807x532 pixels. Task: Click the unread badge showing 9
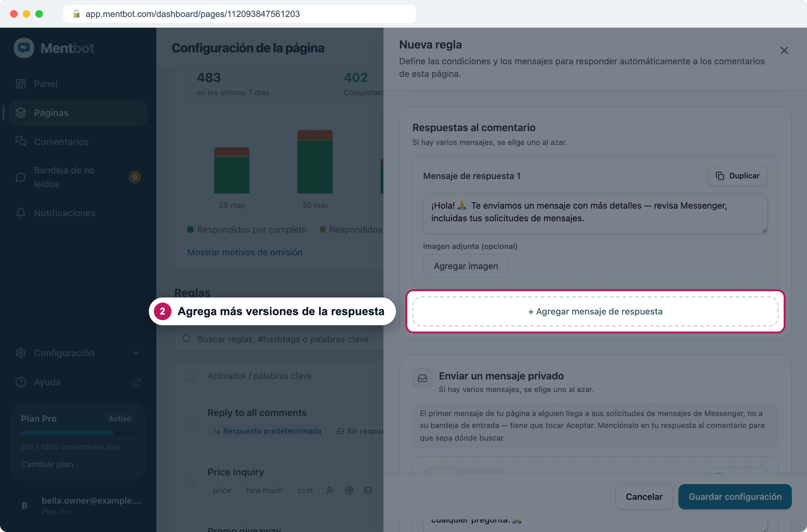[135, 177]
